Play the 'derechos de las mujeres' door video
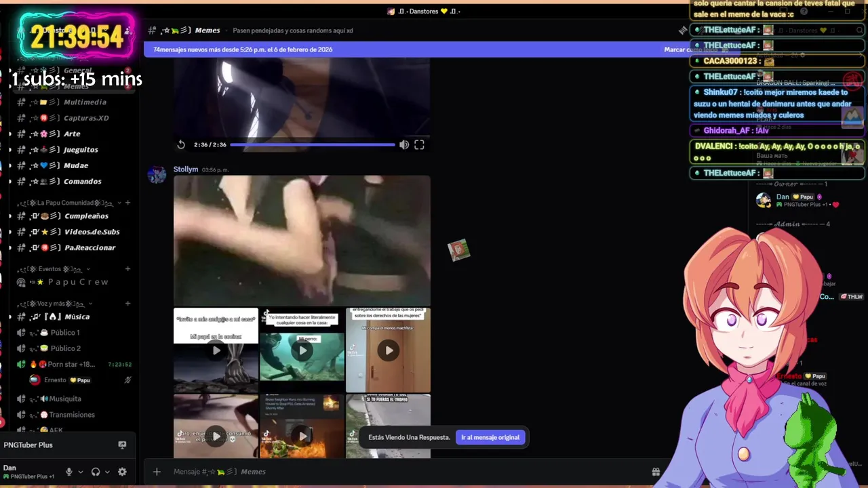Image resolution: width=868 pixels, height=488 pixels. 389,350
